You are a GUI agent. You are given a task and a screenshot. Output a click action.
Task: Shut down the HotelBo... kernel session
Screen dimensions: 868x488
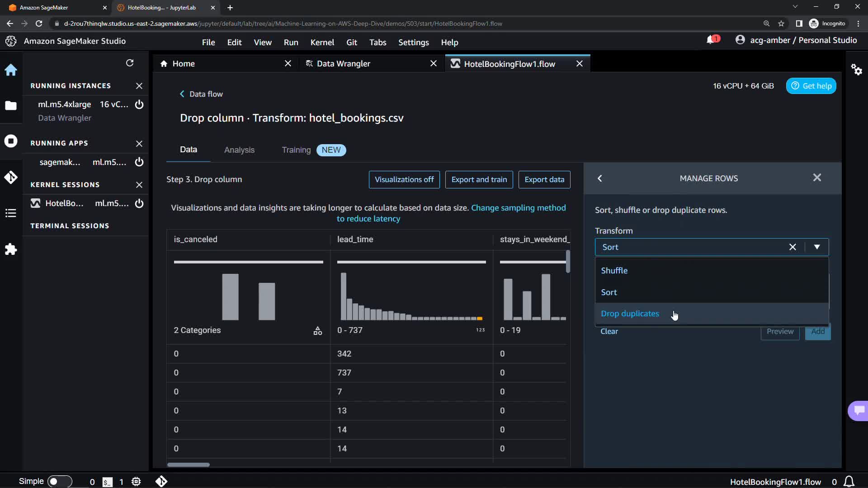point(139,203)
